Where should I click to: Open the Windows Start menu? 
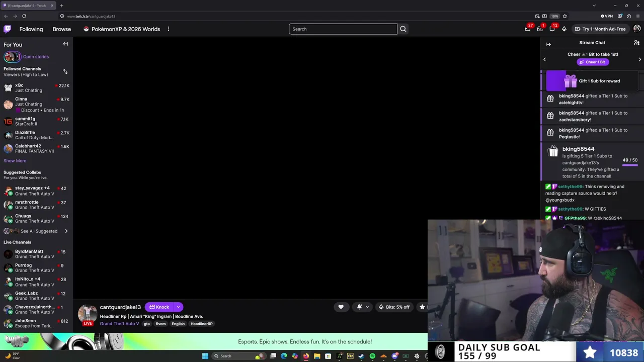pyautogui.click(x=205, y=356)
